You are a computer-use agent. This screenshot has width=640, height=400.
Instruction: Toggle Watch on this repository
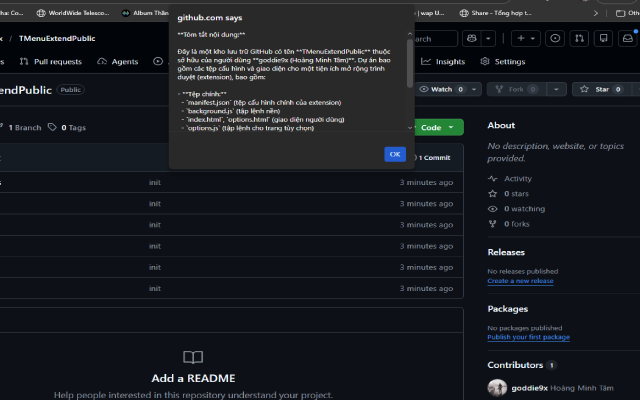442,89
